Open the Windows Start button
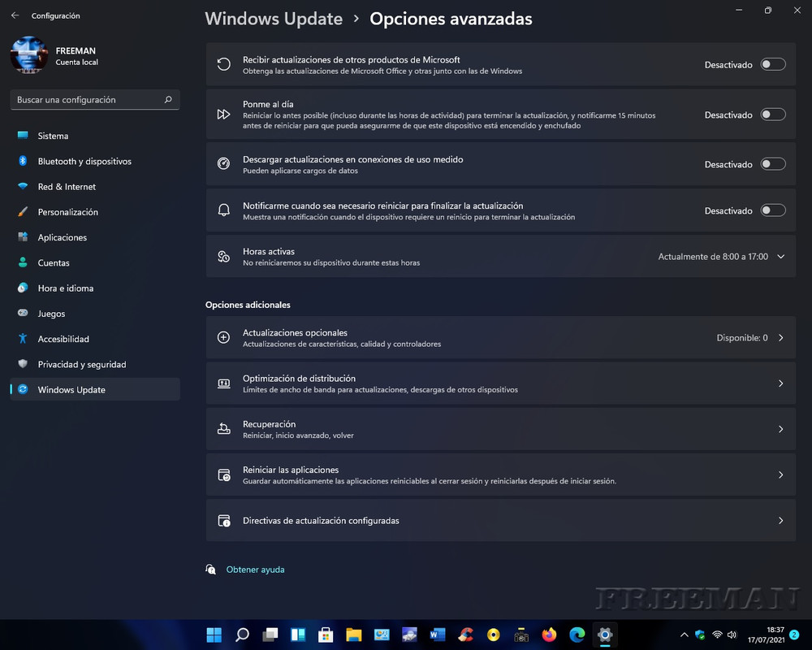This screenshot has width=812, height=650. tap(214, 635)
